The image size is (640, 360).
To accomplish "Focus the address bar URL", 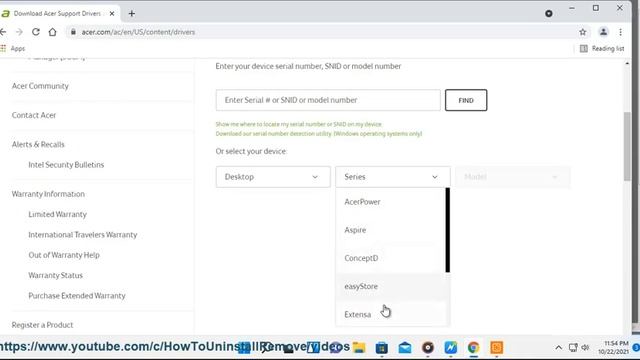I will [138, 32].
